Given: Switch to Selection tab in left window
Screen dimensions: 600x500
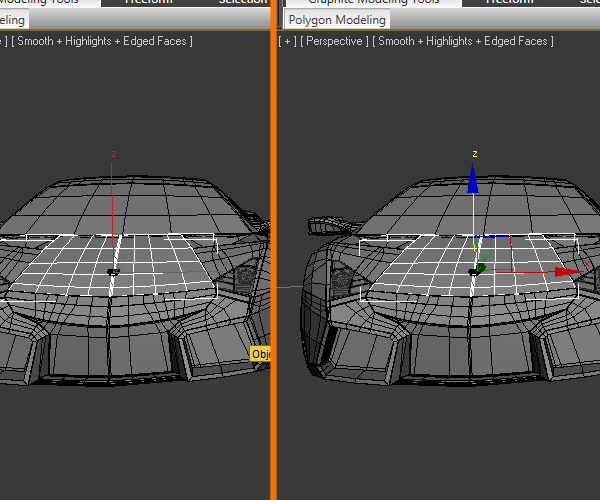Looking at the screenshot, I should click(243, 2).
